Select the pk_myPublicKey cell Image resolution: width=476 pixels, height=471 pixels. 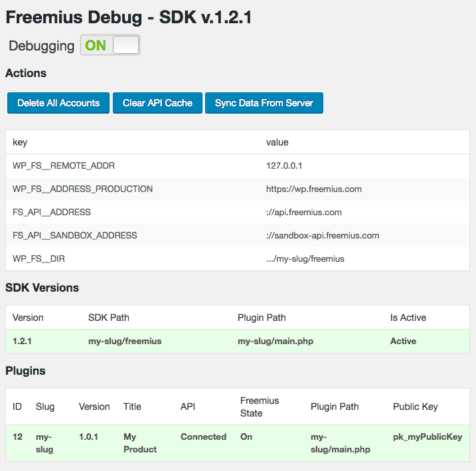(428, 436)
